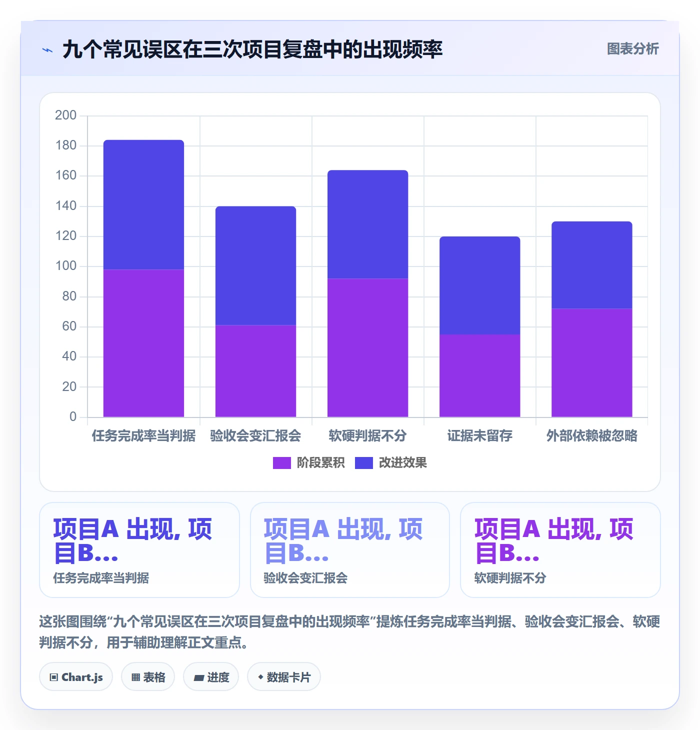Click the y-axis value 100

coord(65,266)
